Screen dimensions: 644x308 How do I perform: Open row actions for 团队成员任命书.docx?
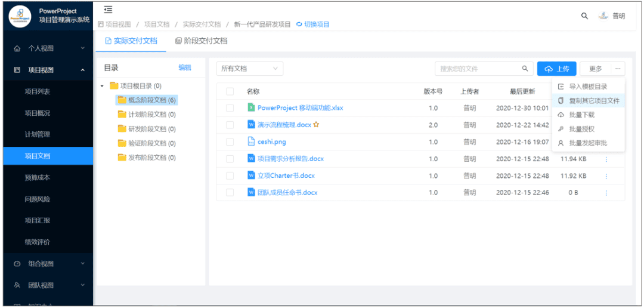click(x=606, y=193)
